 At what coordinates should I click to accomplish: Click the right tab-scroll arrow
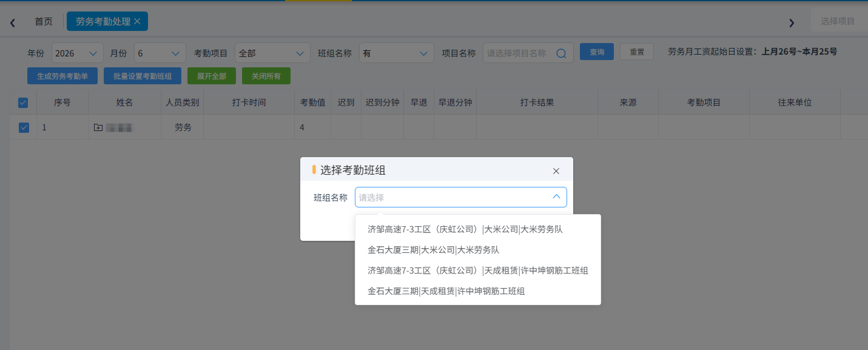pyautogui.click(x=791, y=22)
